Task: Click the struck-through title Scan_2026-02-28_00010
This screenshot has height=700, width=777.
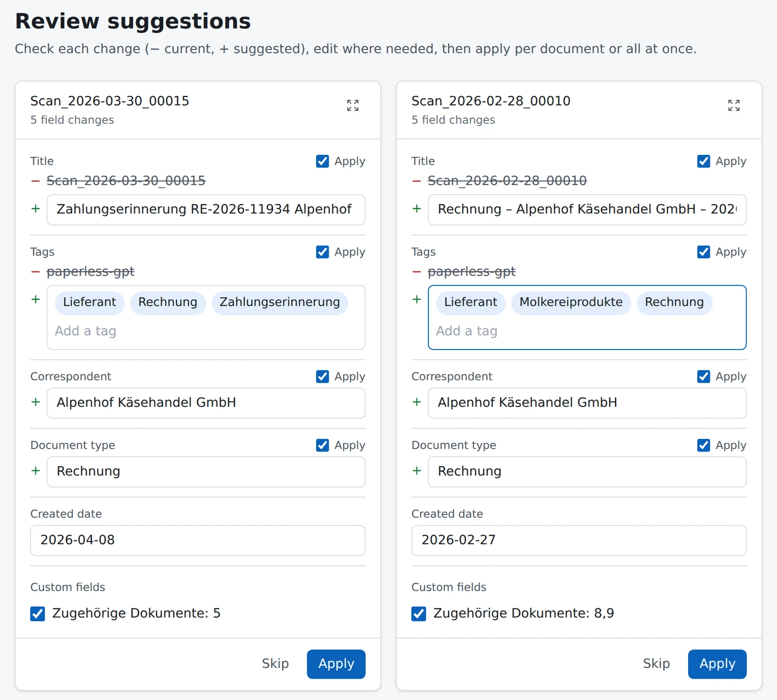Action: coord(507,181)
